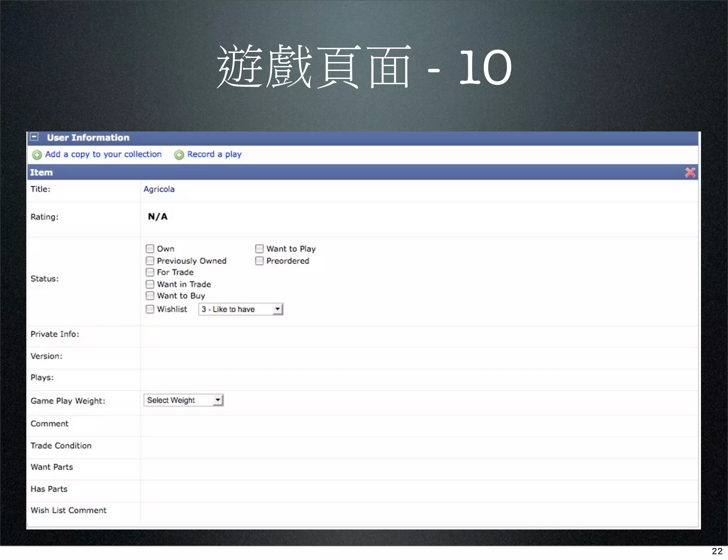Image resolution: width=728 pixels, height=560 pixels.
Task: Open the Record a play link
Action: point(214,154)
